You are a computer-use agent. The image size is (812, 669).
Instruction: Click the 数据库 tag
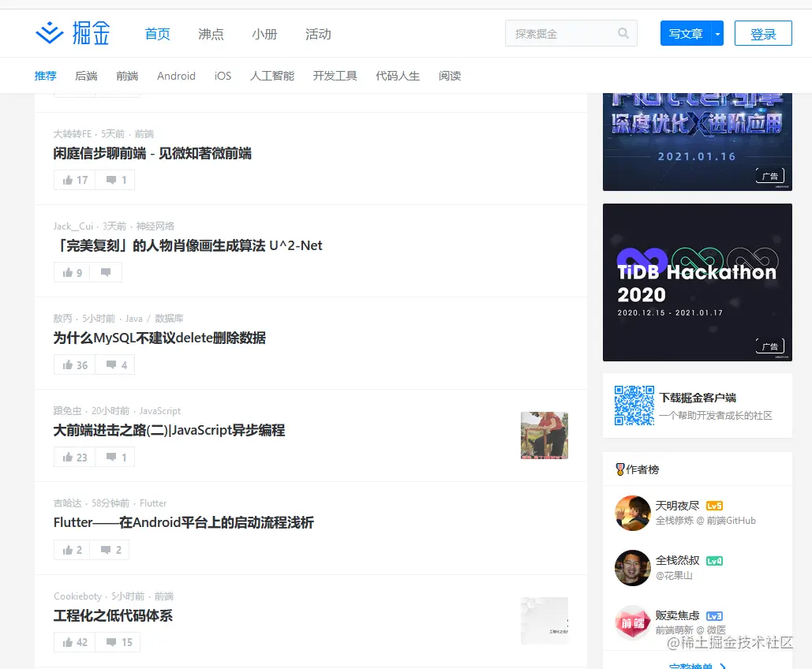(x=169, y=319)
